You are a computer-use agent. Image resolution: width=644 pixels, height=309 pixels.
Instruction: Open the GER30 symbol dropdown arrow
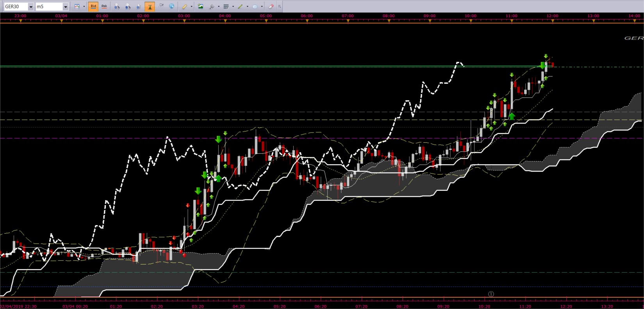[x=31, y=7]
